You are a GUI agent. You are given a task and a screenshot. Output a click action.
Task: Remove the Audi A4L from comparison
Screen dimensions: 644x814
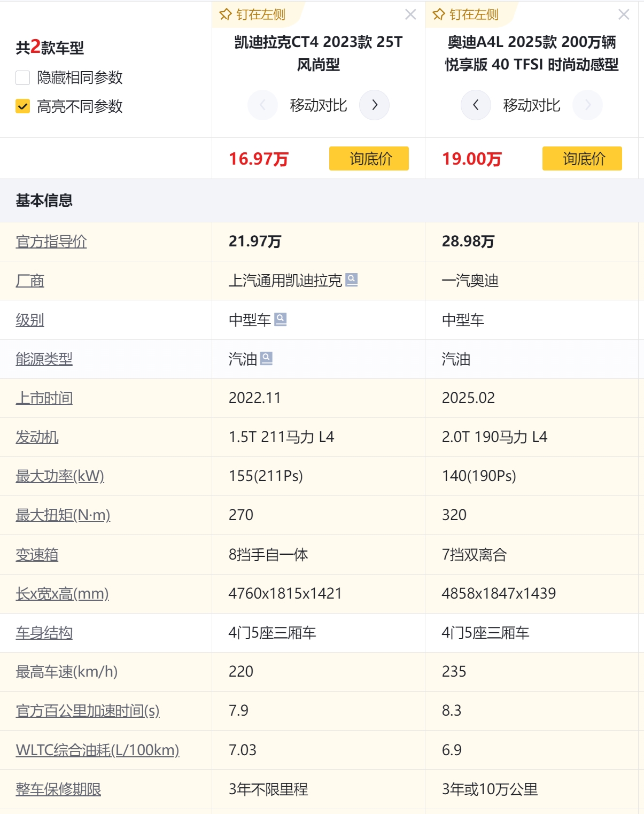624,14
